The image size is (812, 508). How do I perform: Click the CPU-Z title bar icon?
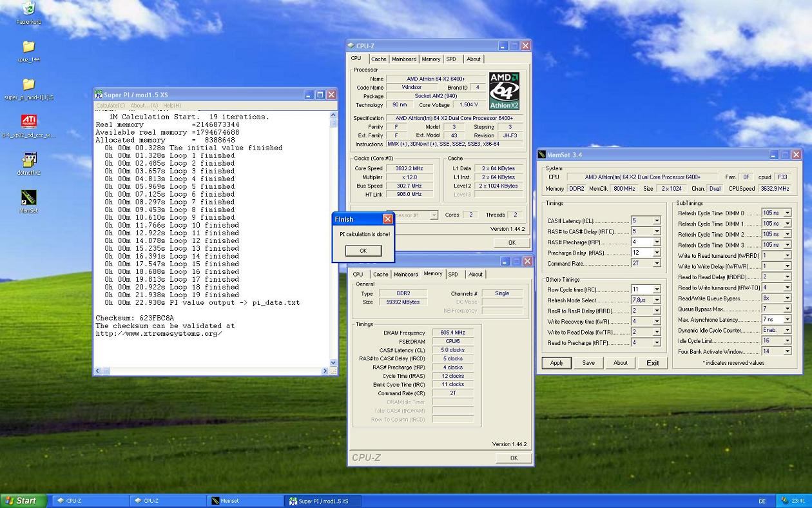[351, 46]
